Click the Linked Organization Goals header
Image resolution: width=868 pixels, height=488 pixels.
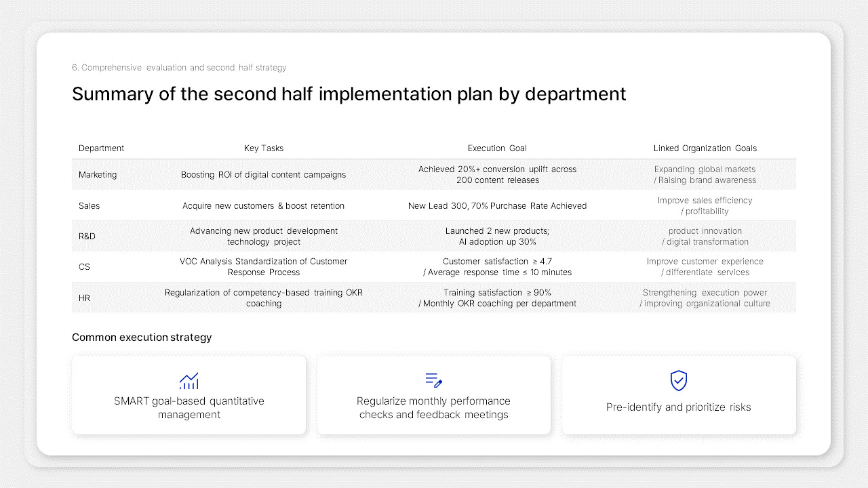click(705, 148)
